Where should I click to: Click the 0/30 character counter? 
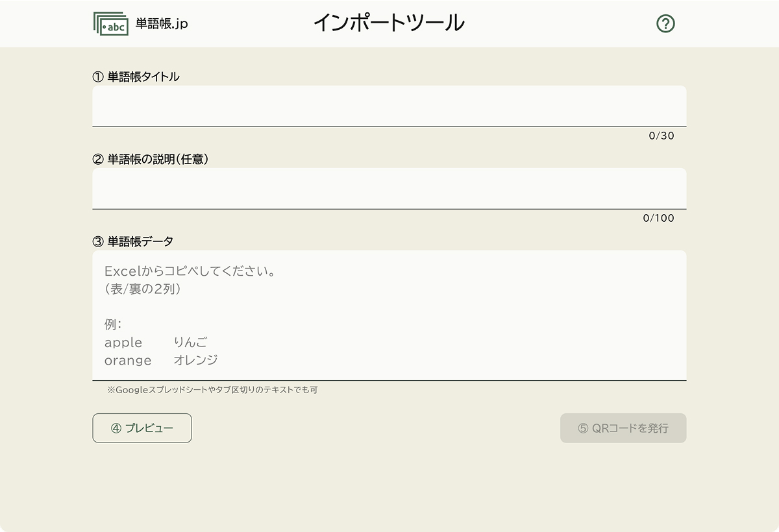click(662, 136)
